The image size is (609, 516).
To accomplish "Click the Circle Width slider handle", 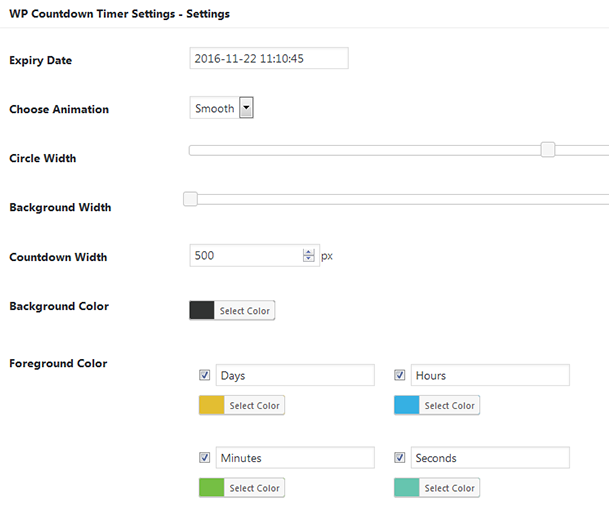I will [548, 149].
